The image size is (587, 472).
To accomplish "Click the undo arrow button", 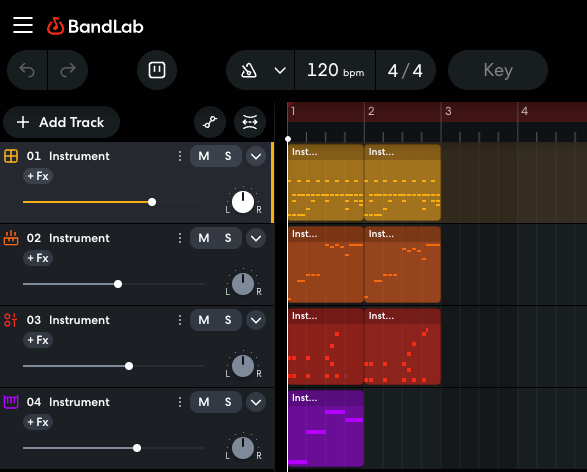I will click(27, 70).
